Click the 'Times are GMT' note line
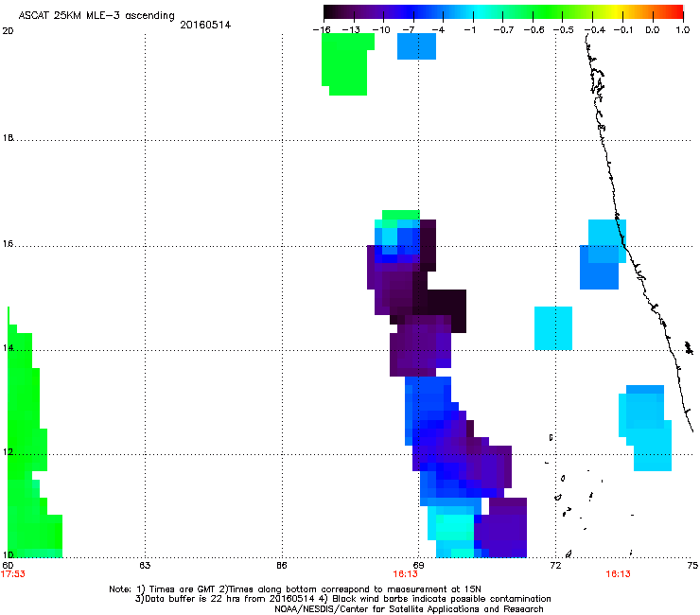 point(295,589)
